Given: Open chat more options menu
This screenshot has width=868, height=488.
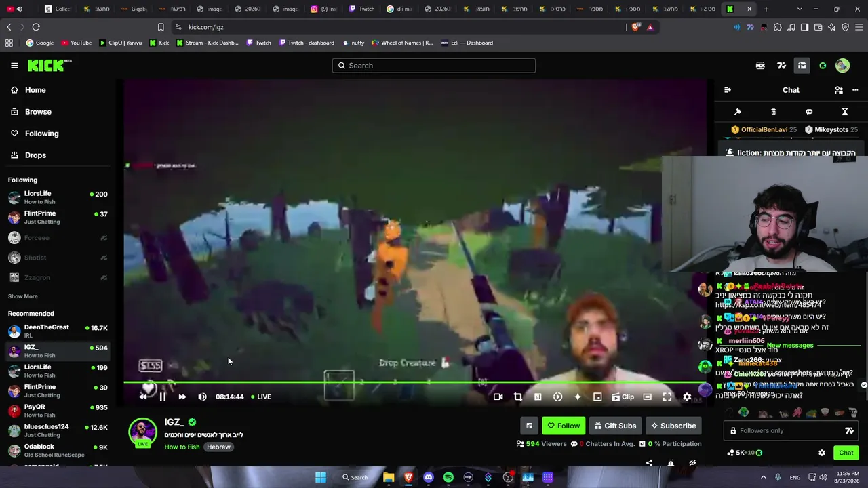Looking at the screenshot, I should [855, 90].
